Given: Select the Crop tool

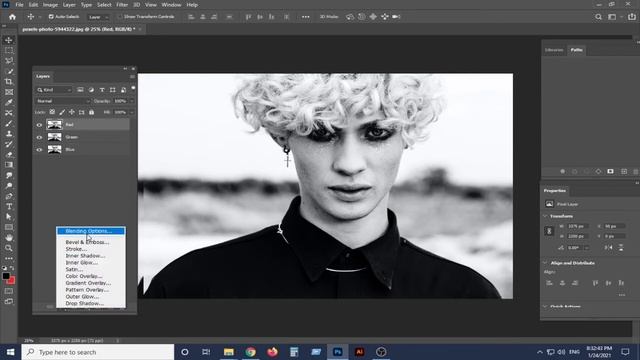Looking at the screenshot, I should pos(9,82).
